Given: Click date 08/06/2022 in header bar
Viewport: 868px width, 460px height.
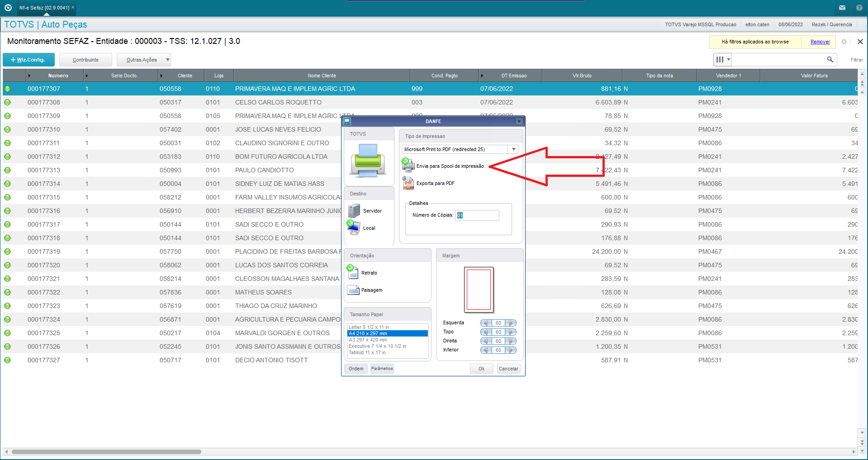Looking at the screenshot, I should pos(791,24).
